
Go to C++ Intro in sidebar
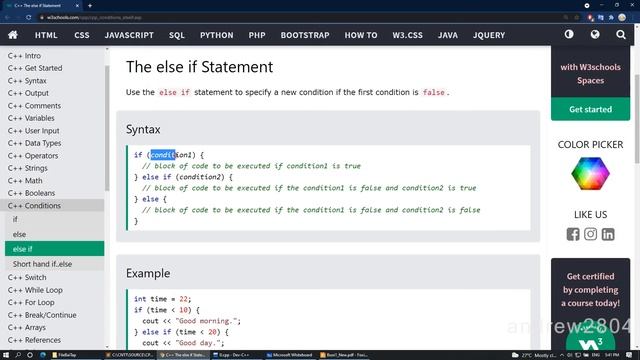point(24,56)
